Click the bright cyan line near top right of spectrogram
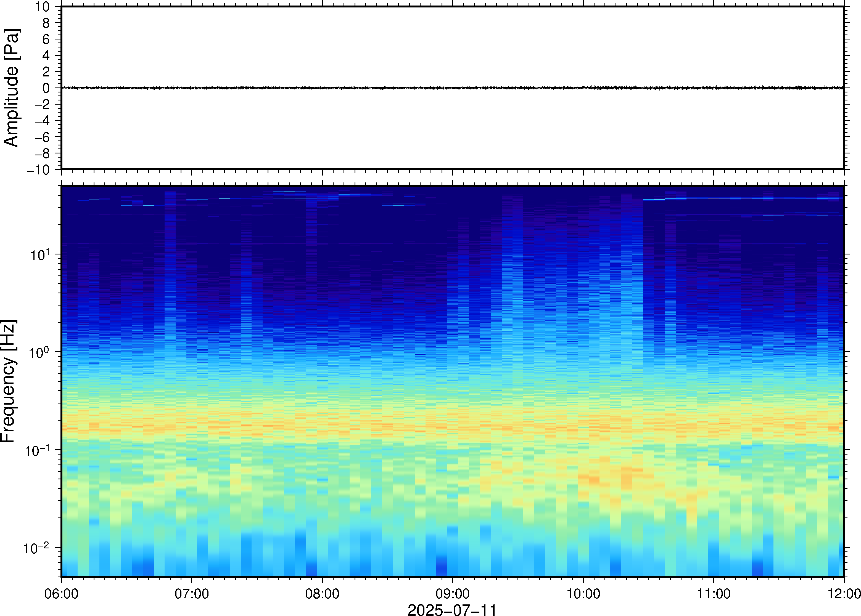The height and width of the screenshot is (616, 861). [x=743, y=198]
